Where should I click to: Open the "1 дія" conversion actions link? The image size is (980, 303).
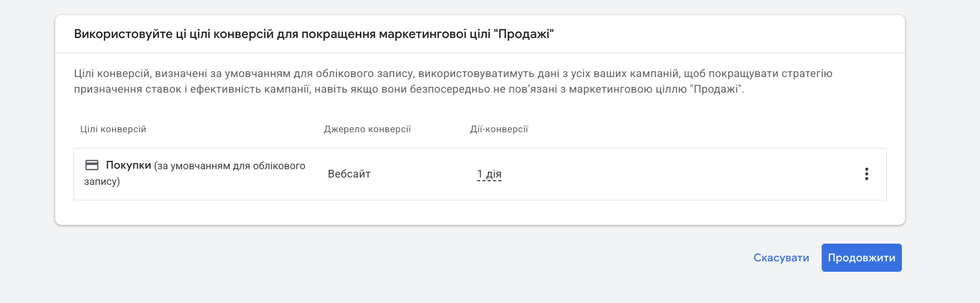tap(489, 174)
